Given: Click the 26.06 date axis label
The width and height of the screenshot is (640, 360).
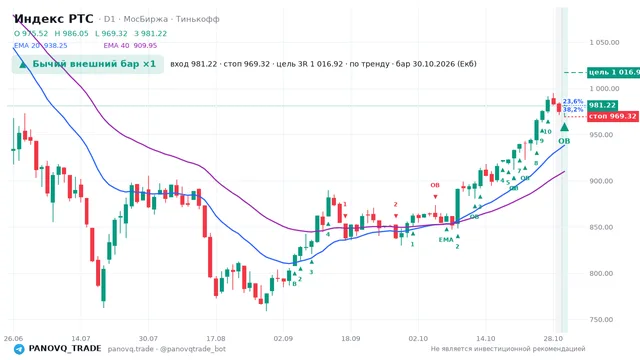Looking at the screenshot, I should pos(13,338).
